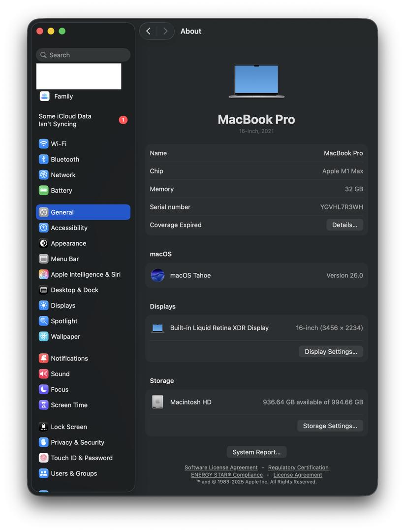This screenshot has height=532, width=405.
Task: Click the 16-inch (3456 × 2234) text
Action: 329,328
